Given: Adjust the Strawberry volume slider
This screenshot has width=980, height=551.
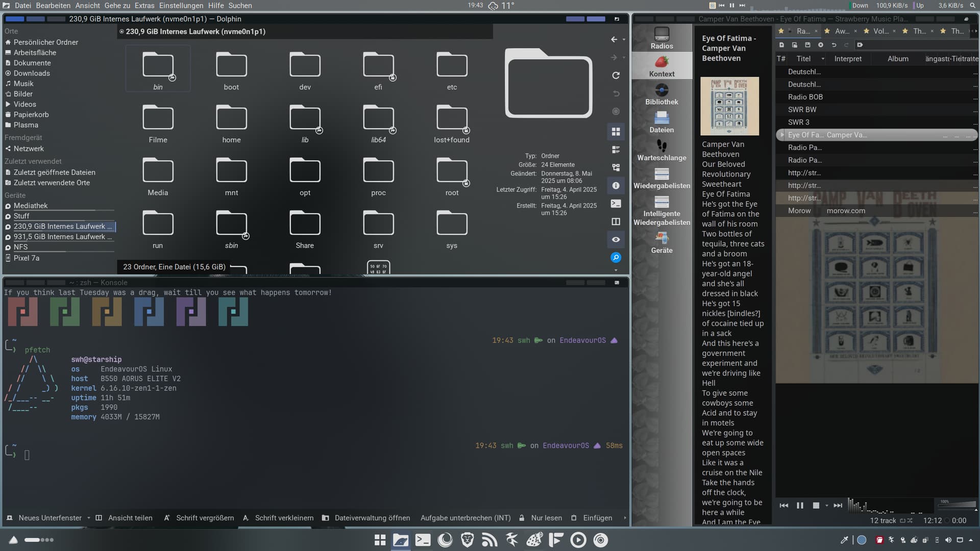Looking at the screenshot, I should coord(957,505).
